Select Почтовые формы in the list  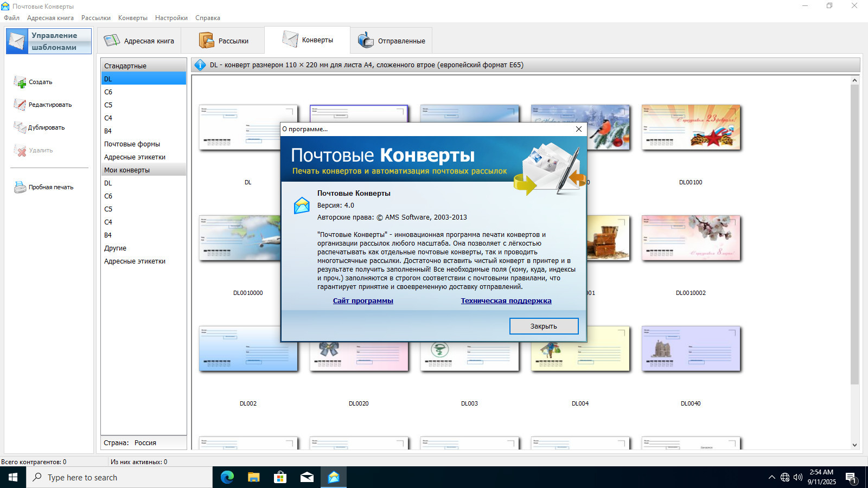coord(144,144)
